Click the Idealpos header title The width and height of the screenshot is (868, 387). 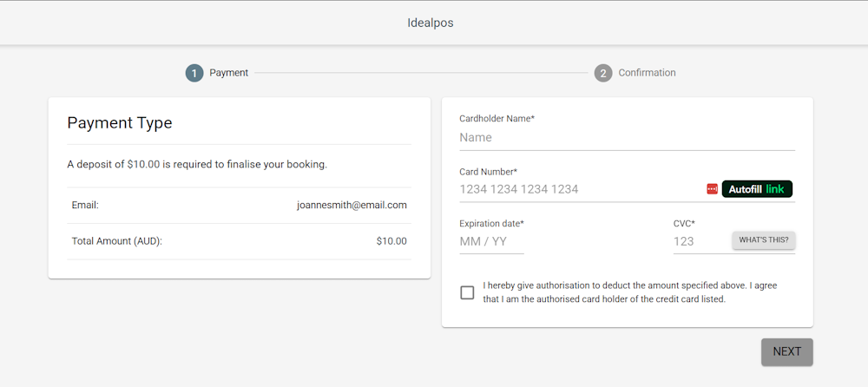[431, 23]
